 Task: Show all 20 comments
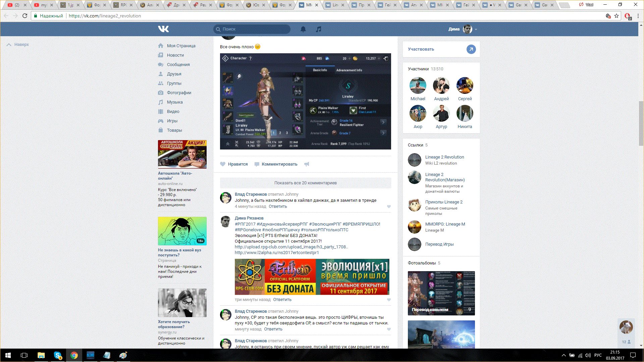[x=306, y=183]
